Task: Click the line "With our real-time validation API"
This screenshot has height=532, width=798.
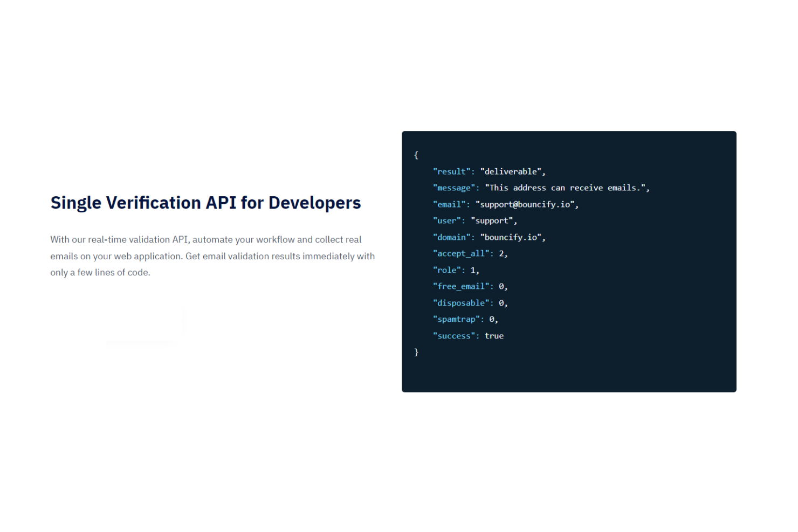Action: click(206, 240)
